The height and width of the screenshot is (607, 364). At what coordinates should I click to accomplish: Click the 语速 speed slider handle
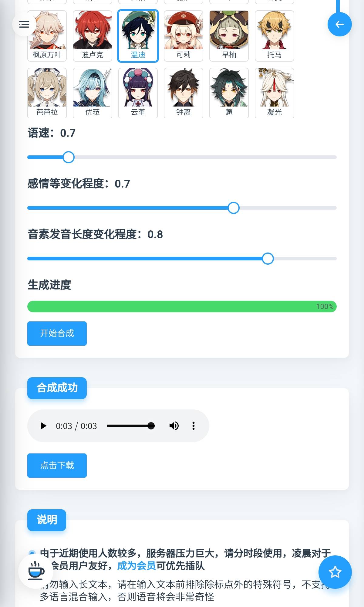pos(69,157)
